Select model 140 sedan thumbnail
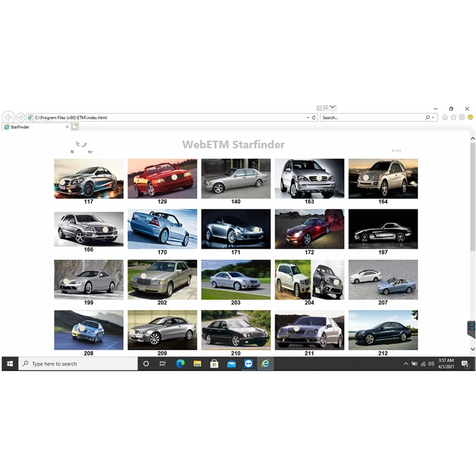 [x=236, y=178]
